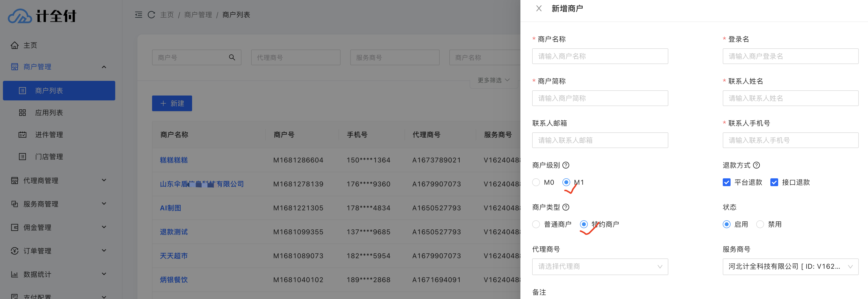
Task: Uncheck the 平台退款 checkbox
Action: pyautogui.click(x=726, y=182)
